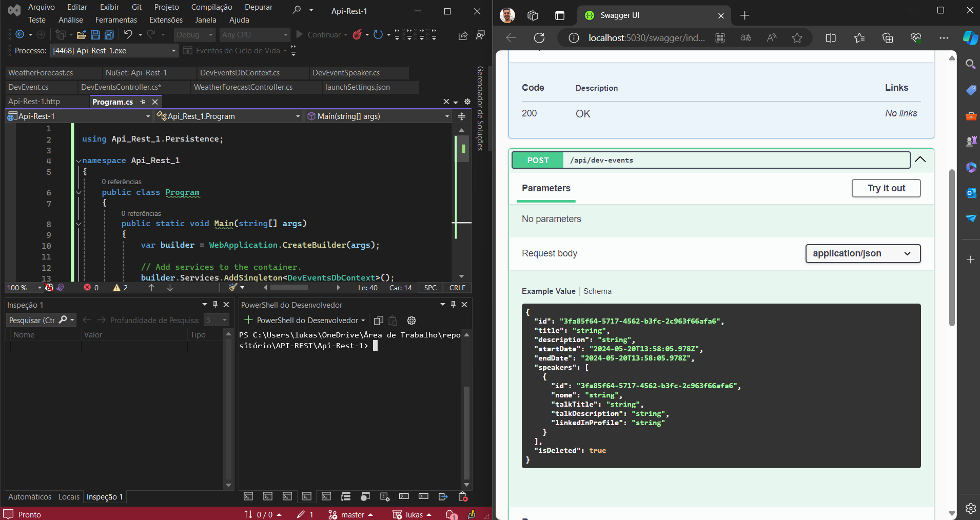Click the browser page vertical scrollbar

coord(952,247)
